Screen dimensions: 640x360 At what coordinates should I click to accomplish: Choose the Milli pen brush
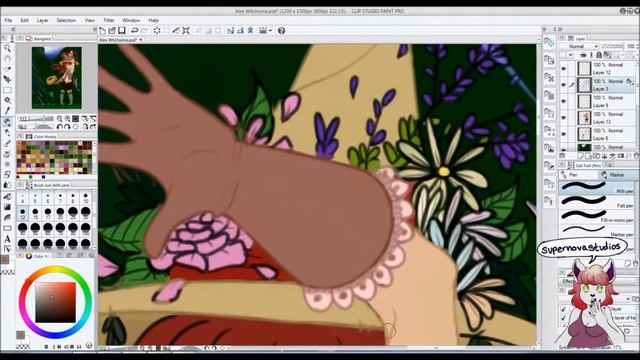pos(597,187)
